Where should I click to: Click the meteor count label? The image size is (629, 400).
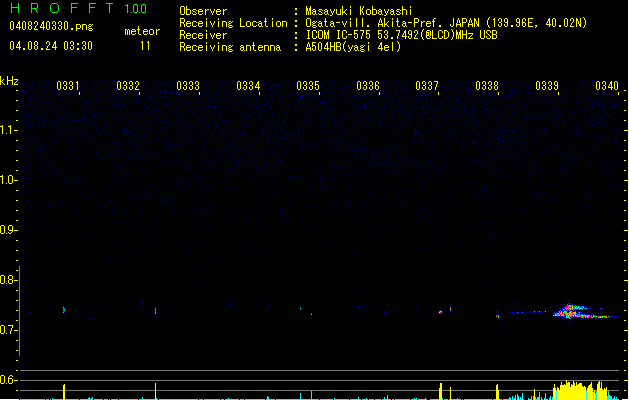pyautogui.click(x=142, y=31)
